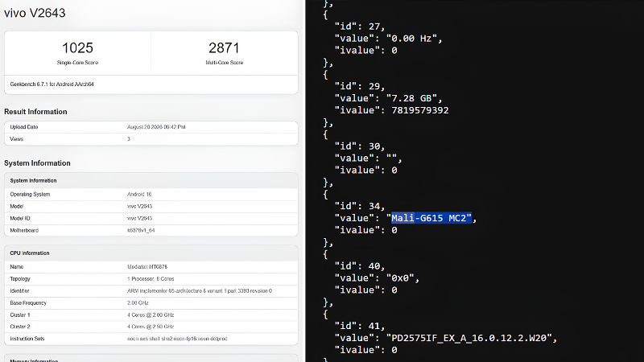Screen dimensions: 644x362
Task: Click the "vivo V2643" page title
Action: [35, 13]
